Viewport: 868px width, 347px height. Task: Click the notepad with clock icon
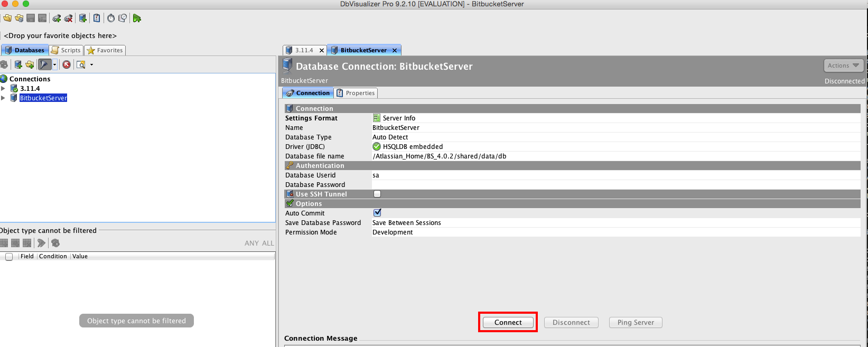(x=123, y=18)
